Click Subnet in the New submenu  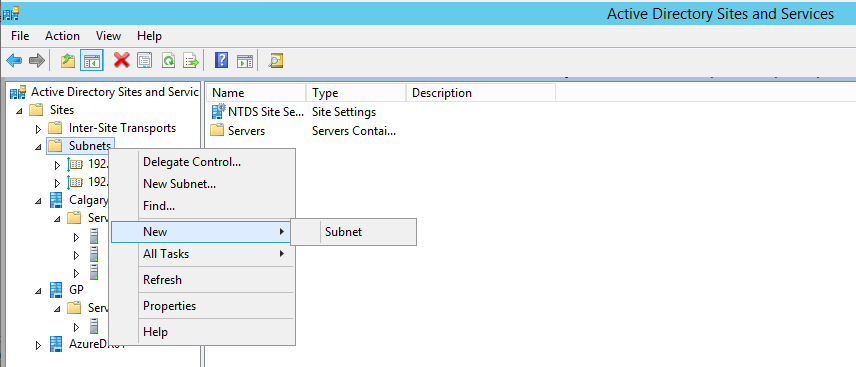(354, 232)
